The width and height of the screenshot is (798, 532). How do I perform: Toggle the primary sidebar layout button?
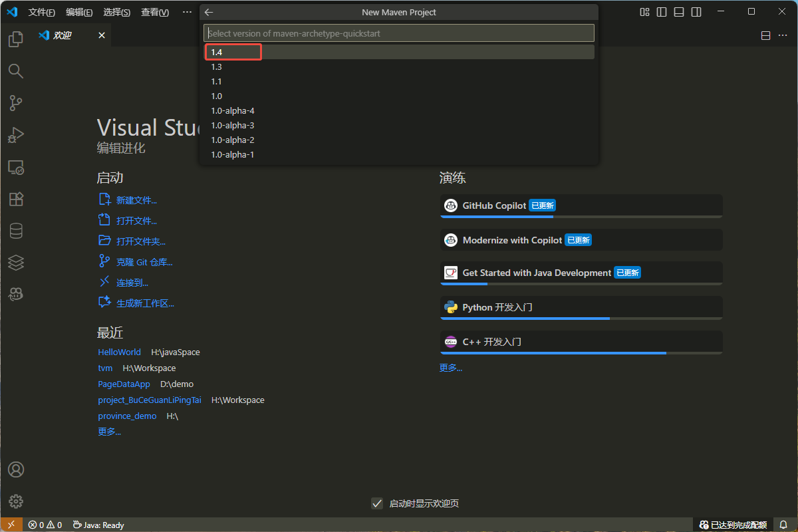(x=662, y=12)
